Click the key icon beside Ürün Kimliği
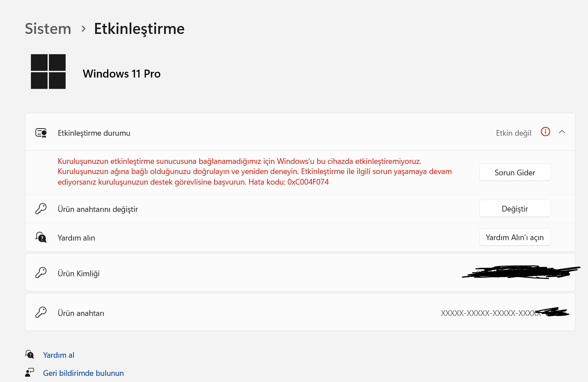The image size is (588, 382). (41, 273)
